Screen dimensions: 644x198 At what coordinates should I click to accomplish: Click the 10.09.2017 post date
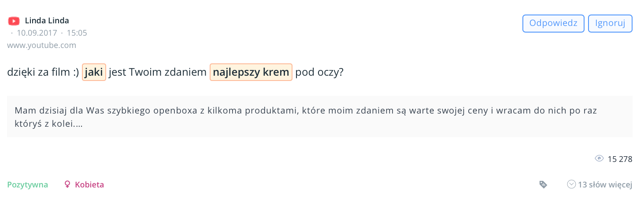pyautogui.click(x=37, y=33)
